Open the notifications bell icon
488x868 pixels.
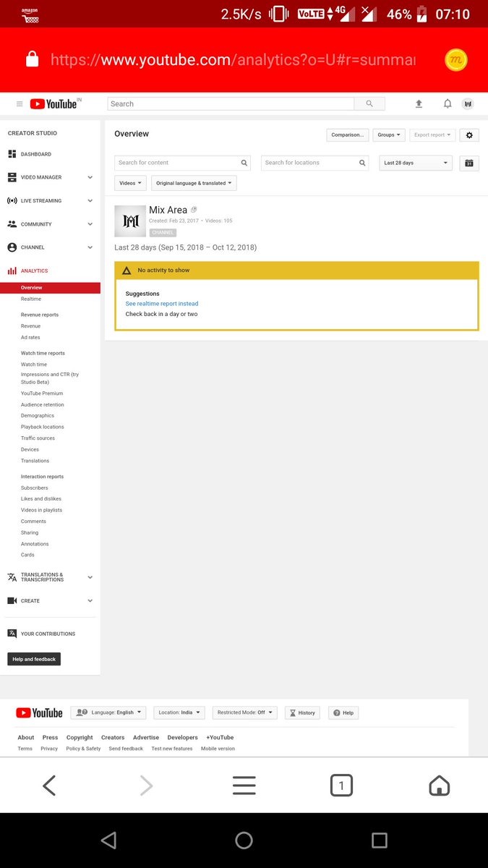(x=448, y=104)
